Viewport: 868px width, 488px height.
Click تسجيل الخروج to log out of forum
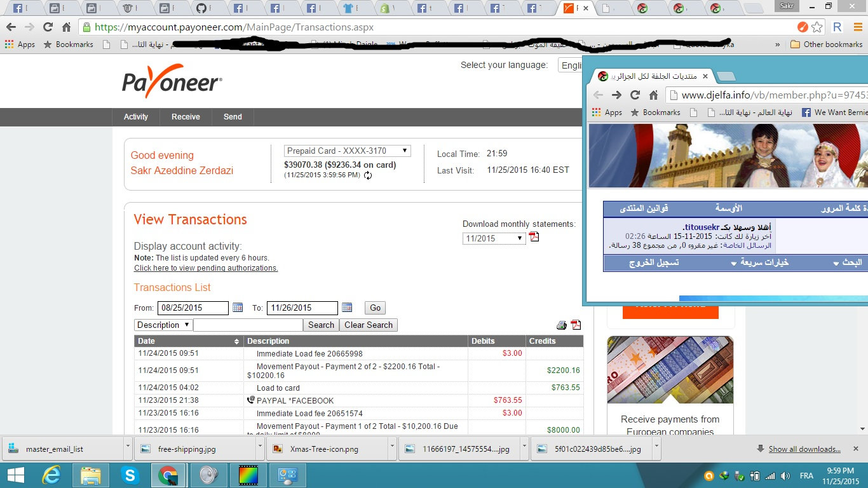point(654,262)
